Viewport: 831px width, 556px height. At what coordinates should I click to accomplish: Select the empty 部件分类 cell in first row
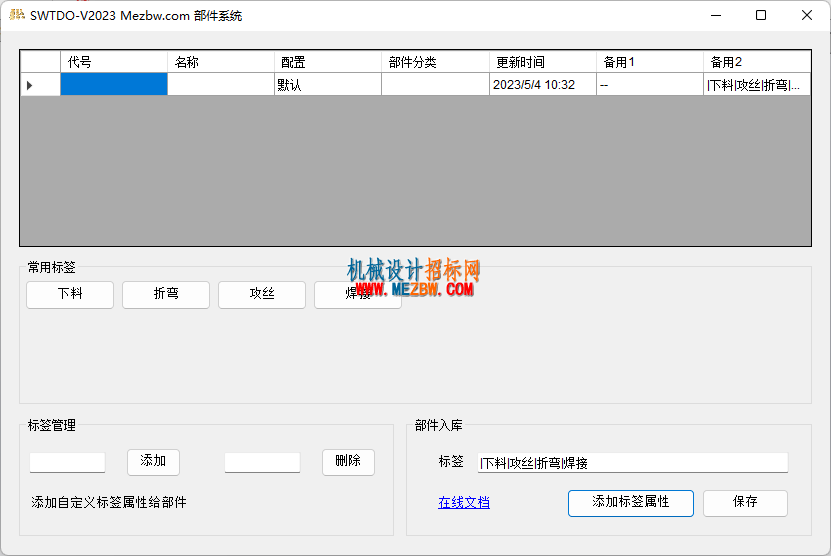pyautogui.click(x=435, y=85)
